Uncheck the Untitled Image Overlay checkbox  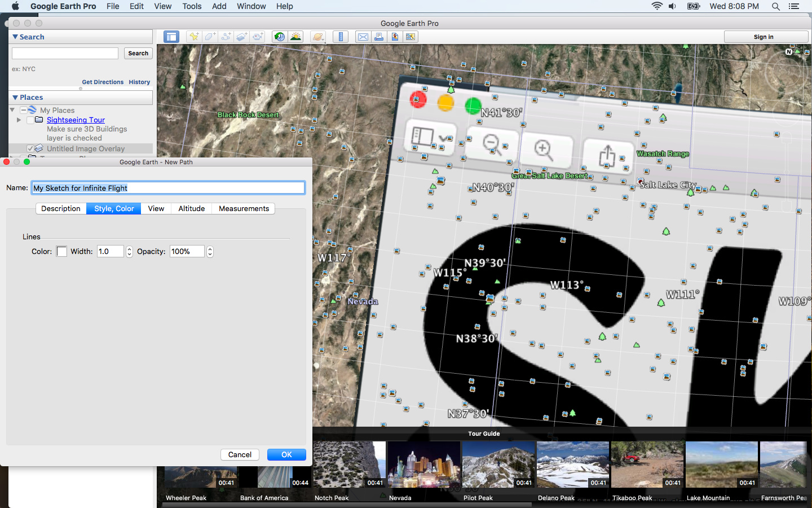[30, 148]
